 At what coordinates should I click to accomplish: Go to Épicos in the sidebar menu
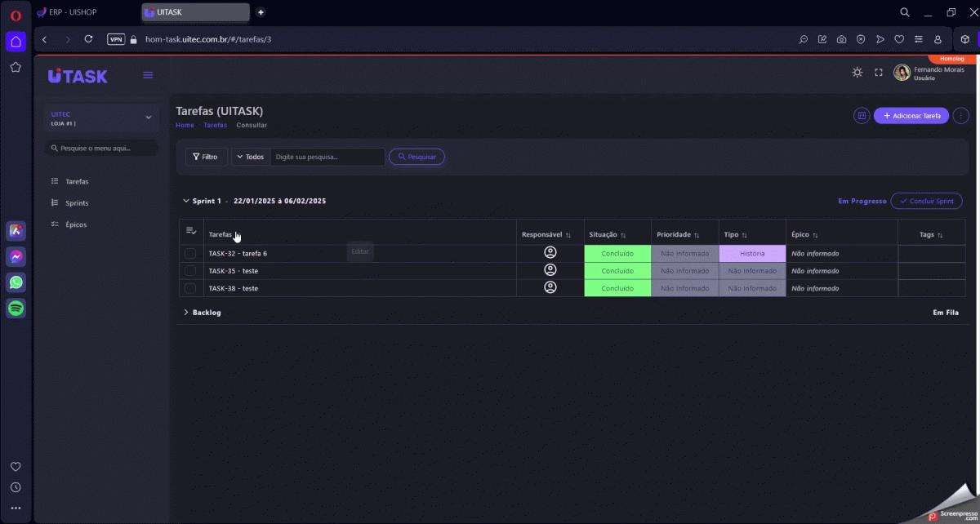(x=76, y=224)
